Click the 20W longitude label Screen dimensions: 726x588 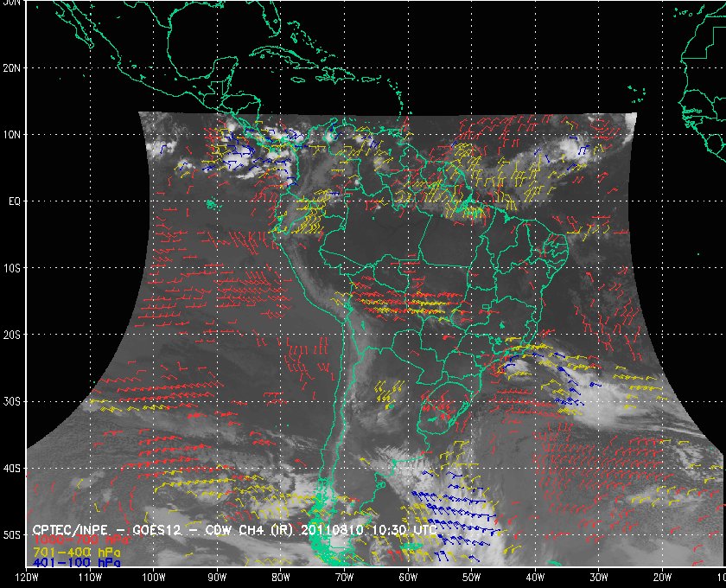pos(663,578)
